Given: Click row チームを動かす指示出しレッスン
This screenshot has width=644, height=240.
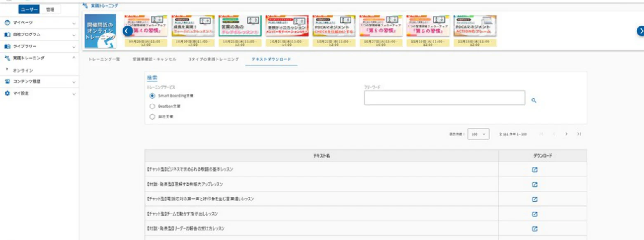Looking at the screenshot, I should [x=366, y=214].
